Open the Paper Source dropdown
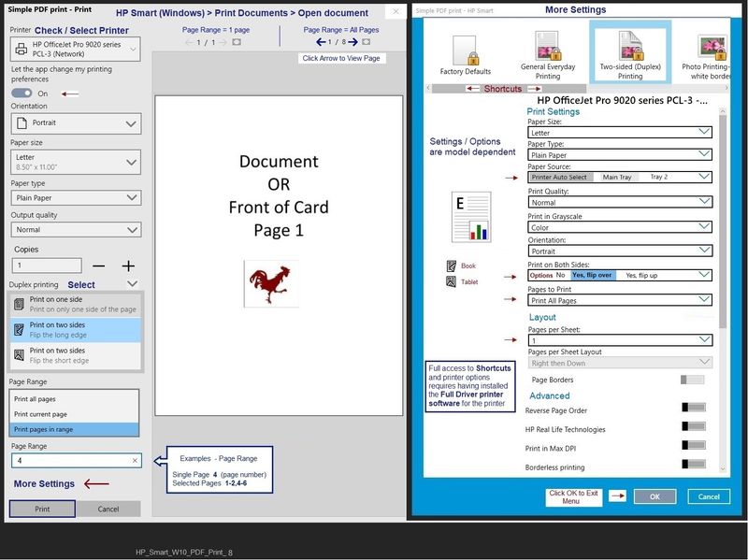Screen dimensions: 748x560 point(620,177)
